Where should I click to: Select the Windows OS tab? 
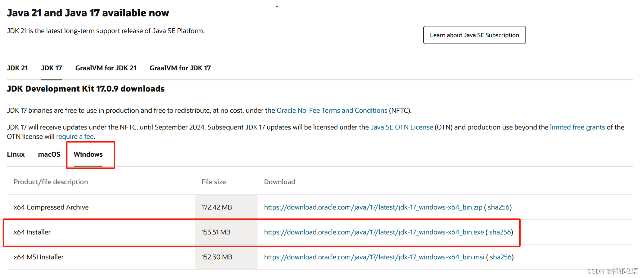pos(88,154)
